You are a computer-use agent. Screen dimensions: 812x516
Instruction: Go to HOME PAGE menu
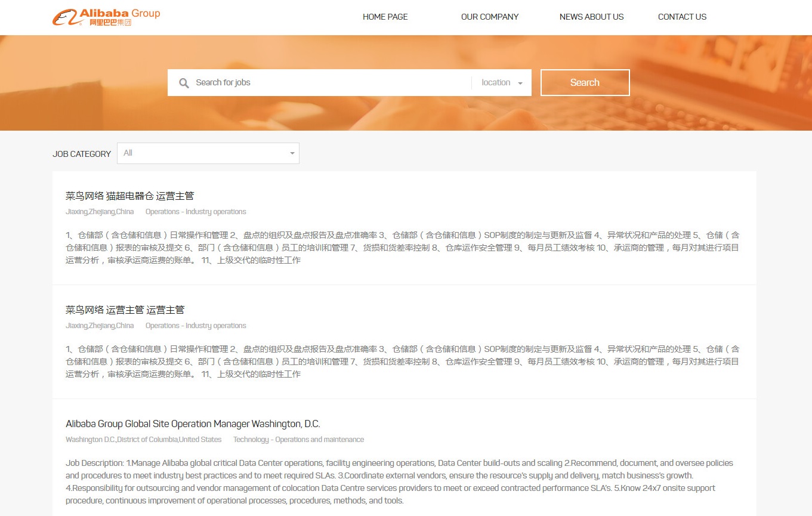[385, 17]
